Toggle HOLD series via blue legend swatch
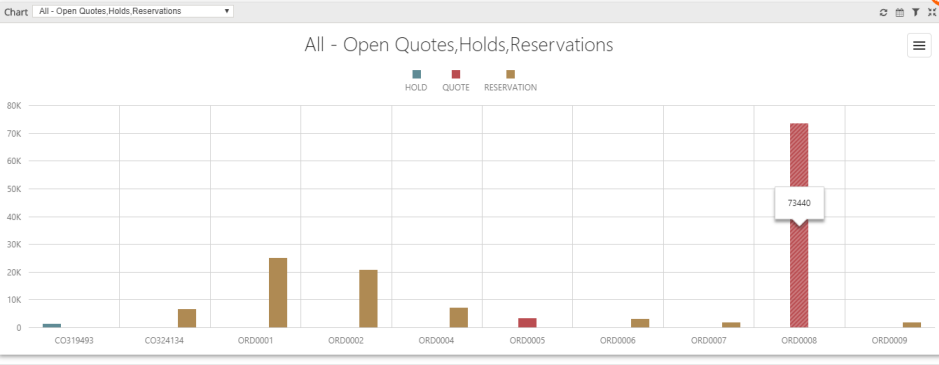Viewport: 939px width, 365px height. coord(416,74)
